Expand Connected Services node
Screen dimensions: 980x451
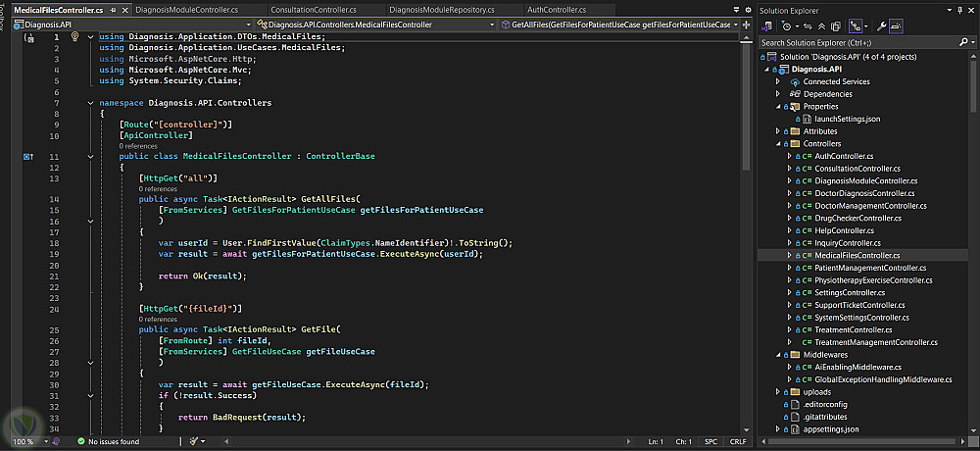778,82
